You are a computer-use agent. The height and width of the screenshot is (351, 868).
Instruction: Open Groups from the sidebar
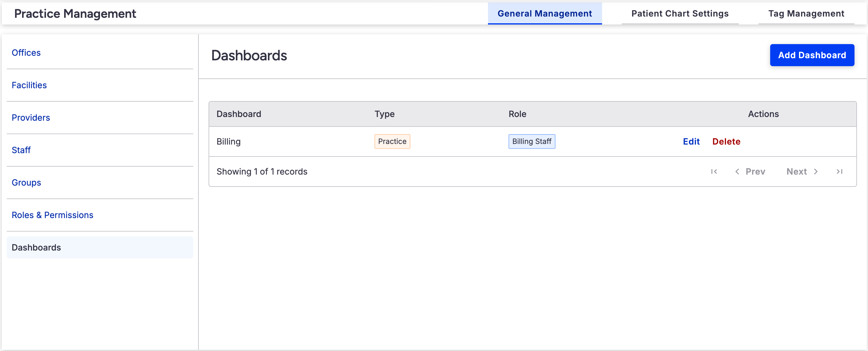click(x=26, y=183)
